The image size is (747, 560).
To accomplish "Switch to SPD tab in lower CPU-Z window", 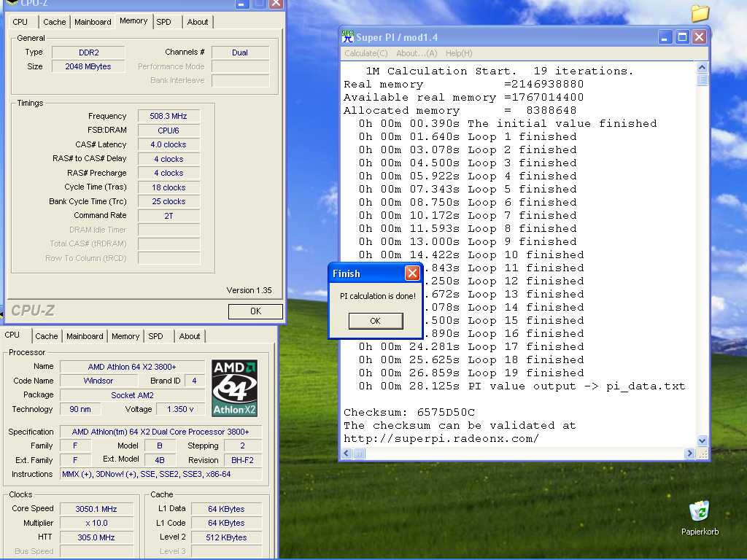I will pos(156,336).
